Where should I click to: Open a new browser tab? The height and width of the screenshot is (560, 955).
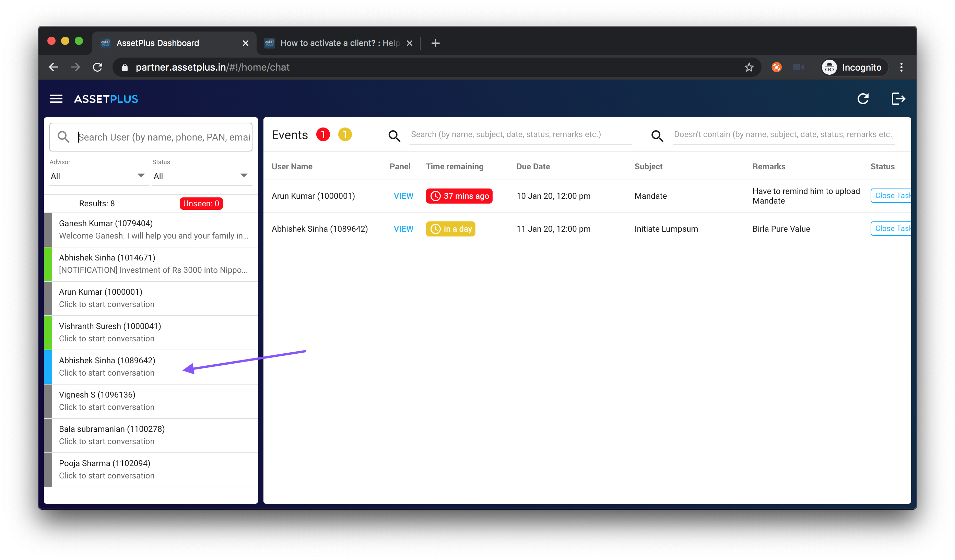(x=435, y=43)
